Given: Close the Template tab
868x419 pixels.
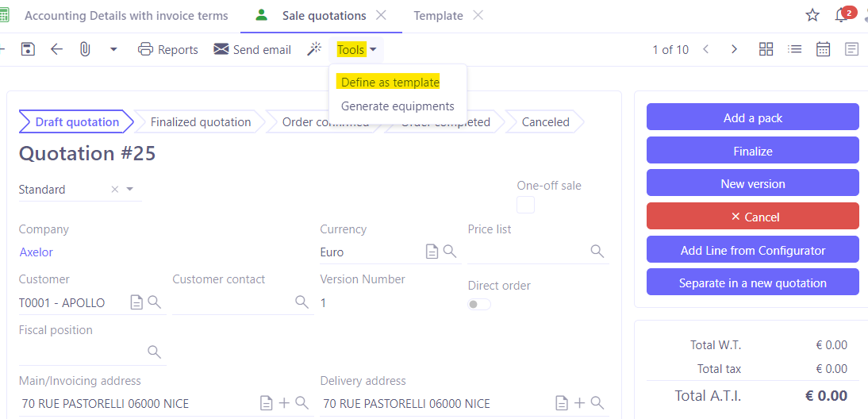Looking at the screenshot, I should point(478,16).
